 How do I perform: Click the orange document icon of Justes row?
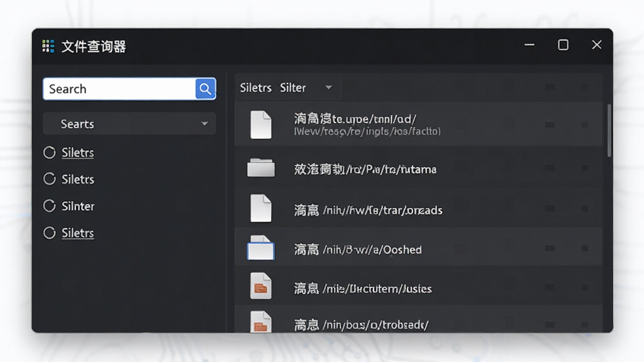click(x=261, y=286)
